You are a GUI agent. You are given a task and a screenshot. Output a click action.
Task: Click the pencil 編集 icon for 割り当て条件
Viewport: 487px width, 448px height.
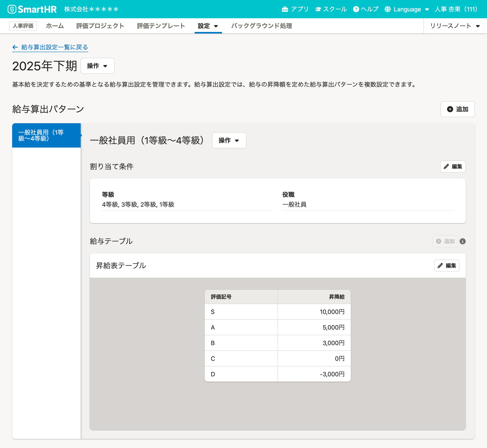pos(446,167)
